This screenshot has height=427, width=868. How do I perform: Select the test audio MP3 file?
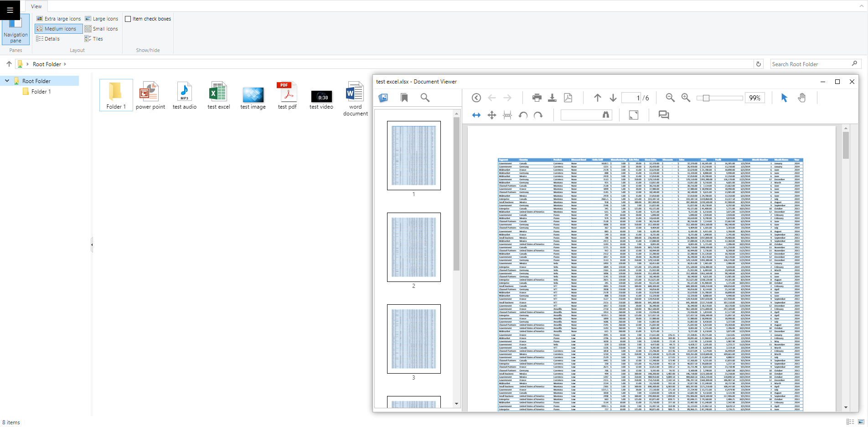184,95
